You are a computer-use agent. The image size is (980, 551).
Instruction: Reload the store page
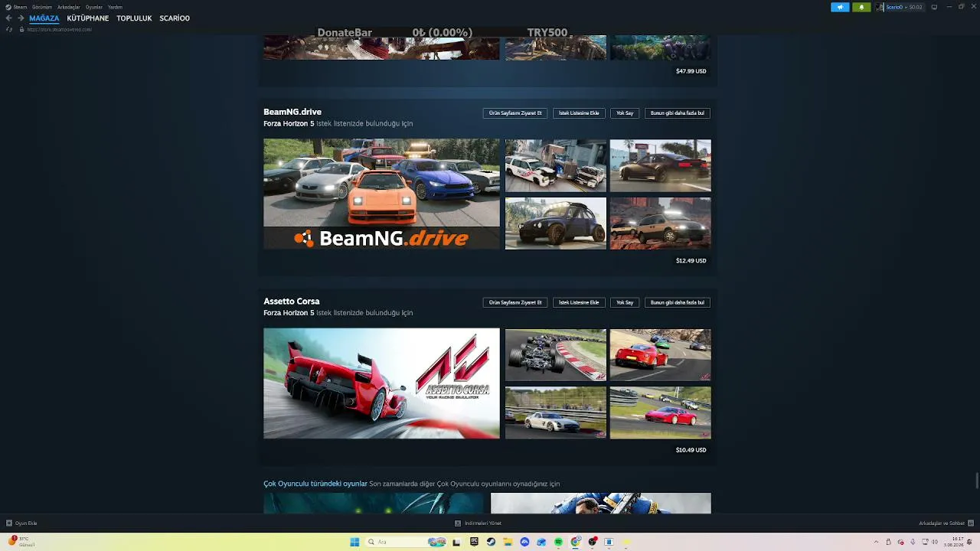tap(9, 29)
